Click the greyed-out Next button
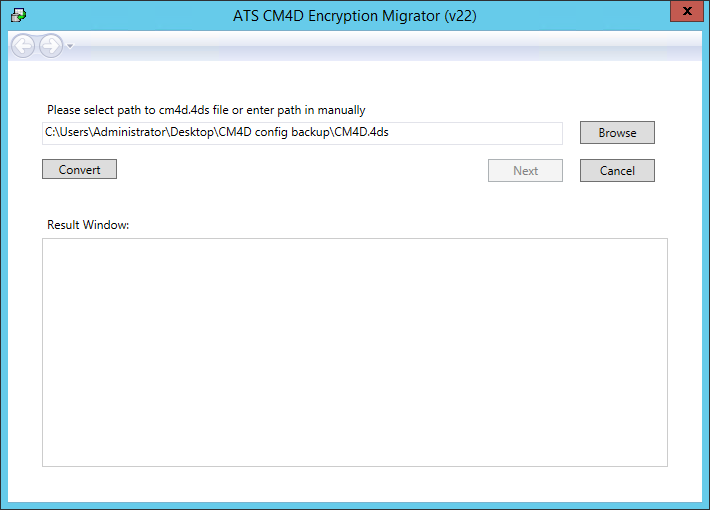 click(525, 171)
